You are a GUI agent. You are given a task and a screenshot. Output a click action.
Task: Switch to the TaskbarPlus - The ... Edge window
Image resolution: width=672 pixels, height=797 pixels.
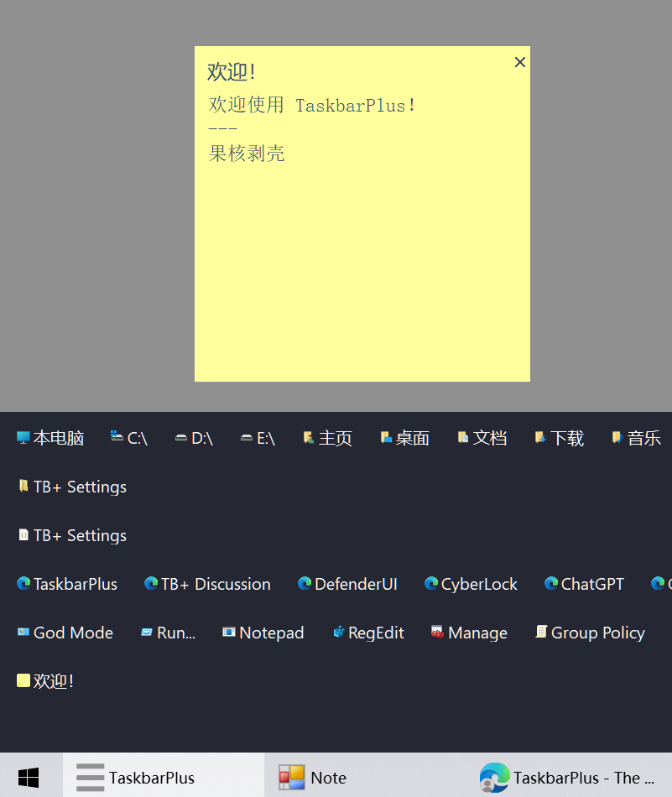pyautogui.click(x=568, y=777)
